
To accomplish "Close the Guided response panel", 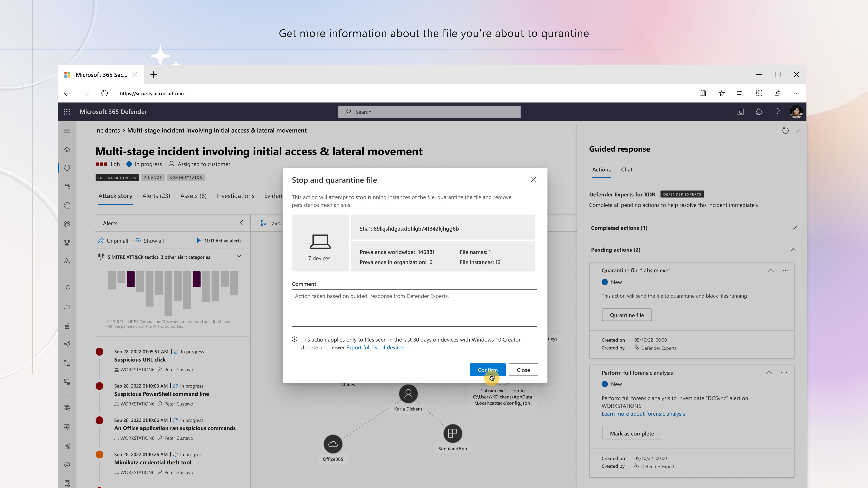I will tap(798, 131).
